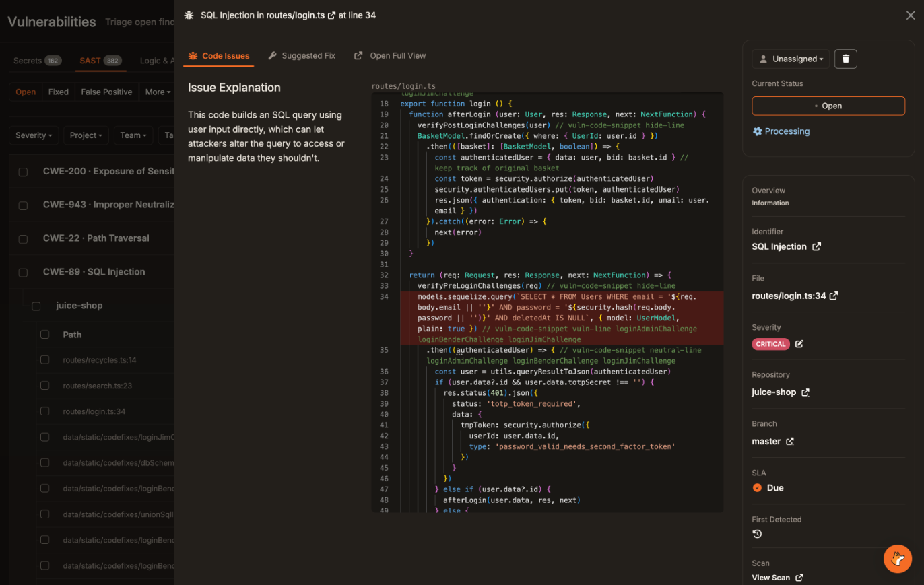
Task: Open the Severity filter dropdown
Action: [x=34, y=135]
